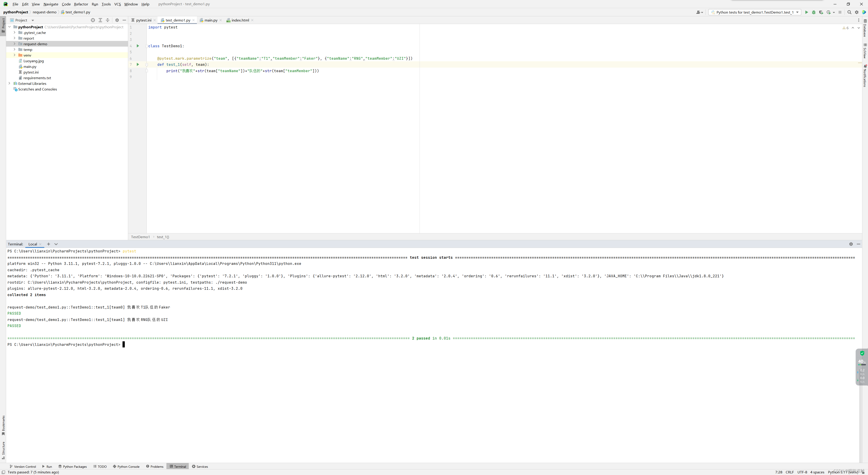Run the selected test configuration

tap(806, 12)
